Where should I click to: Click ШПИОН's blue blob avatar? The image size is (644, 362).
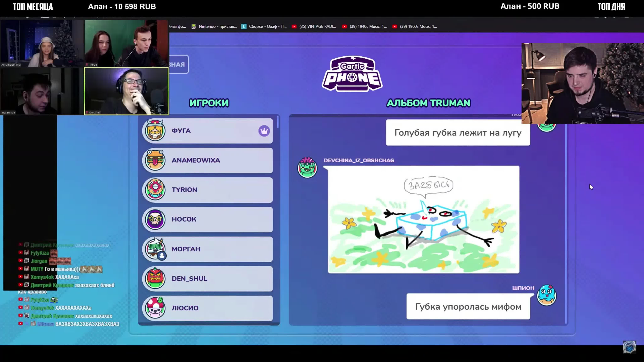pos(547,295)
